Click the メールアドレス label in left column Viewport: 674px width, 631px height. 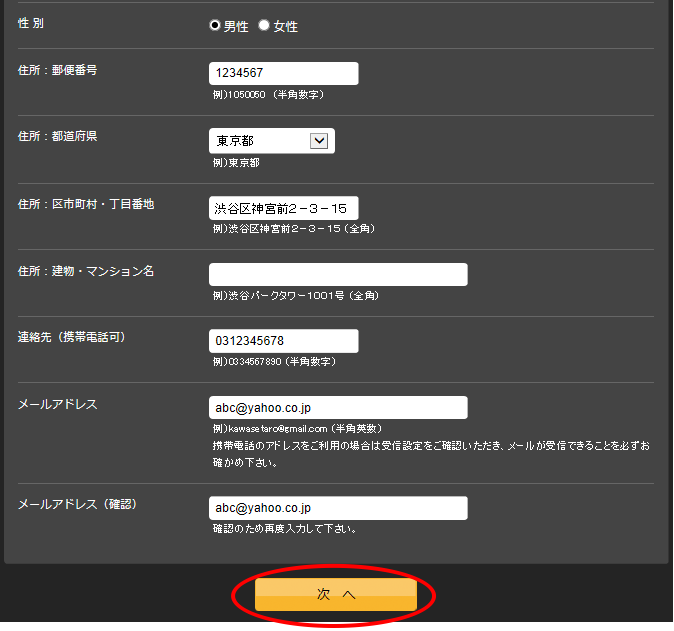point(58,404)
